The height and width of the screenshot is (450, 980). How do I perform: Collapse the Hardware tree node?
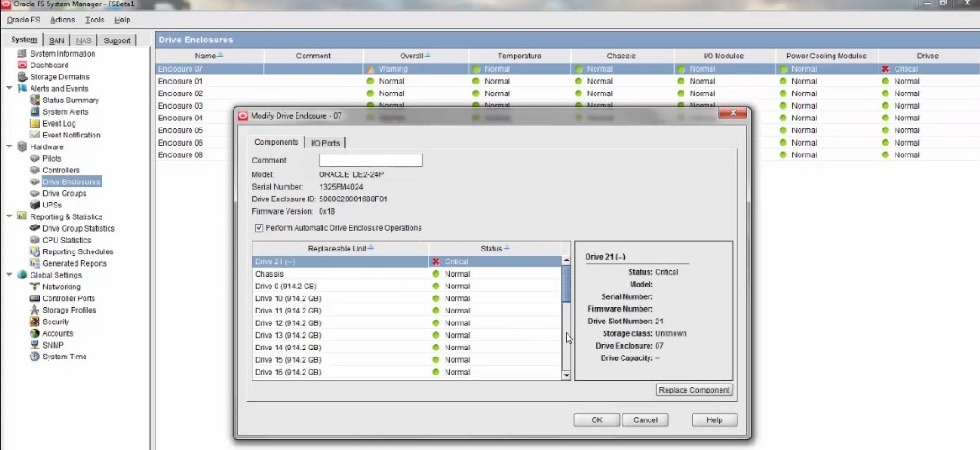[10, 147]
